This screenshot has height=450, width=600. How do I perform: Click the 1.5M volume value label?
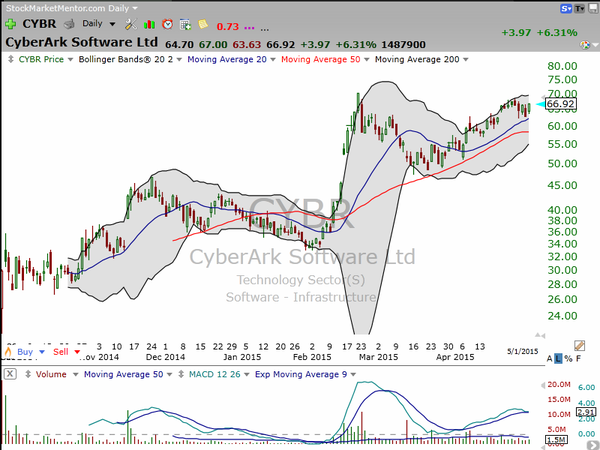(556, 440)
